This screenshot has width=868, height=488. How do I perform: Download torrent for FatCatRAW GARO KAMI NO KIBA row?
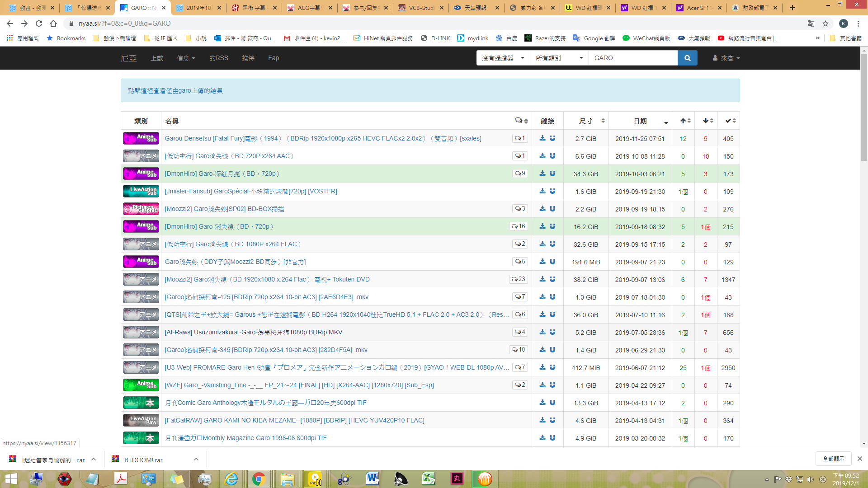tap(542, 420)
